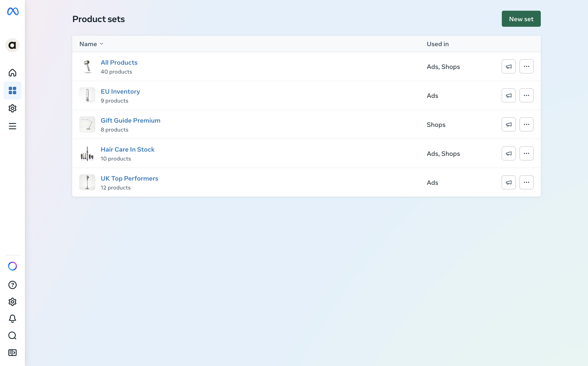Screen dimensions: 588x366
Task: Select the Catalog grid icon in sidebar
Action: 12,90
